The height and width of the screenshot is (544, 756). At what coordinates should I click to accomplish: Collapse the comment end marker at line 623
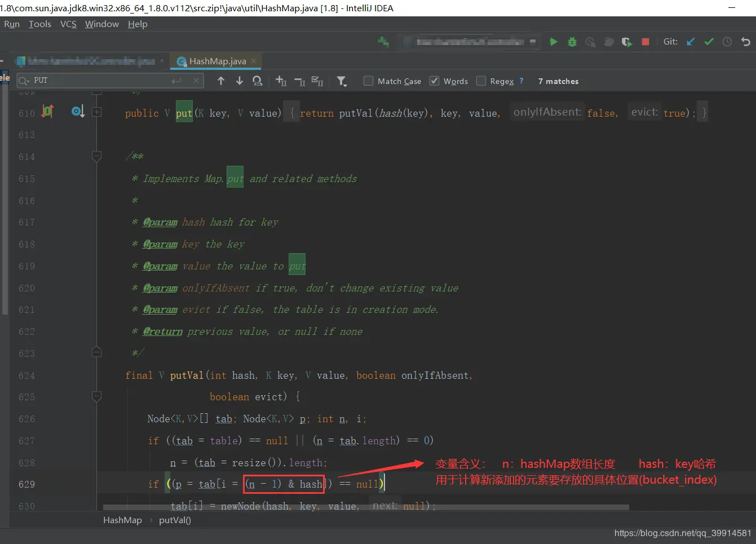96,353
